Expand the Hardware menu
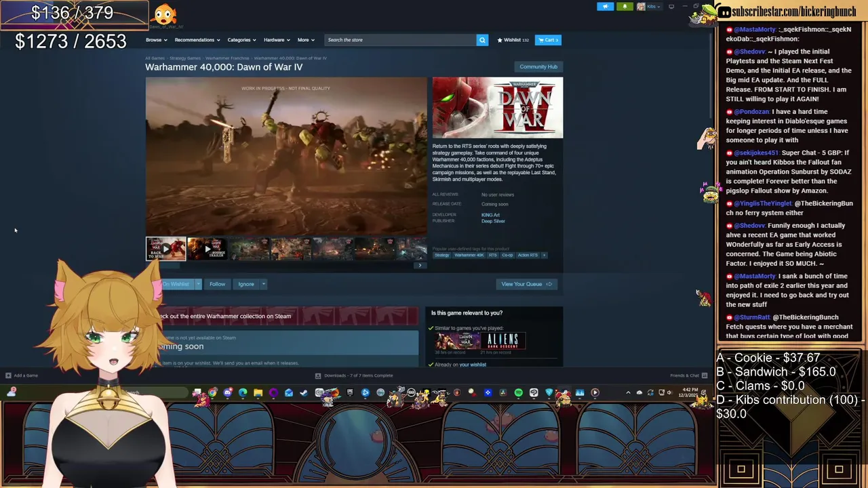 [277, 40]
